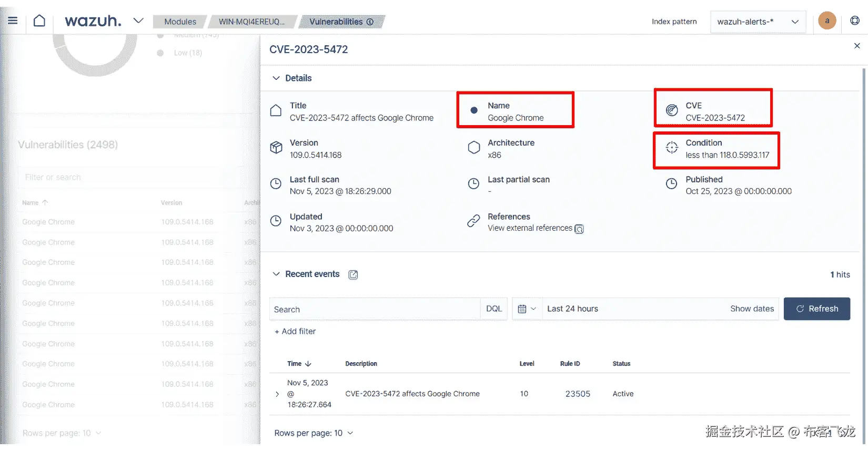Screen dimensions: 868x451
Task: Sort the vulnerabilities list by Name
Action: [x=35, y=203]
